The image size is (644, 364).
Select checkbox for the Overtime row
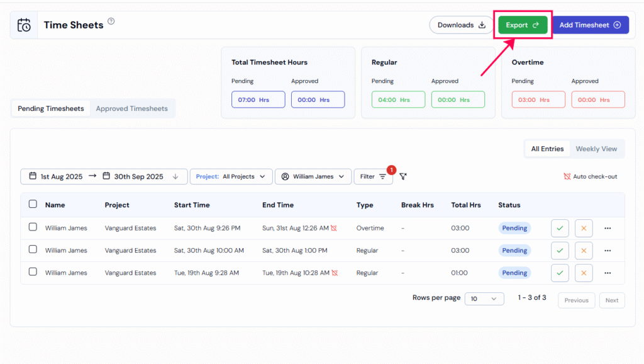pyautogui.click(x=33, y=227)
